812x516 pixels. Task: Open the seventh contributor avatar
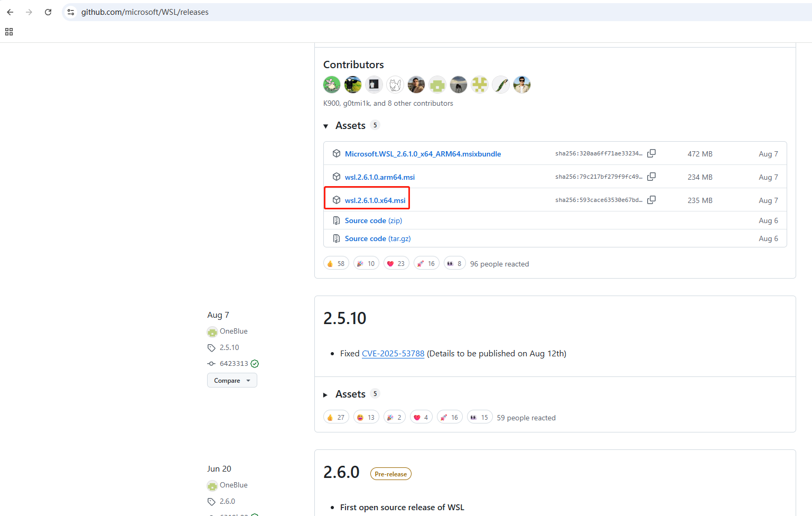coord(459,85)
